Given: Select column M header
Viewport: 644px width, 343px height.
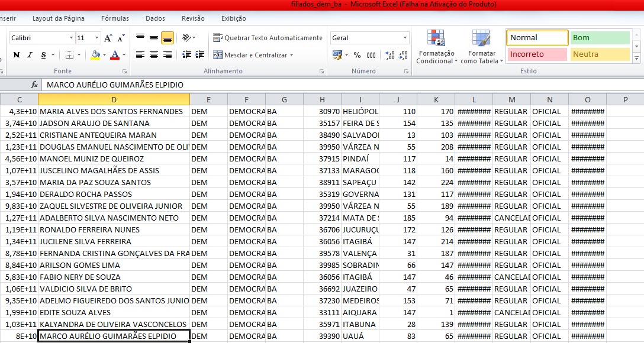Looking at the screenshot, I should tap(512, 100).
